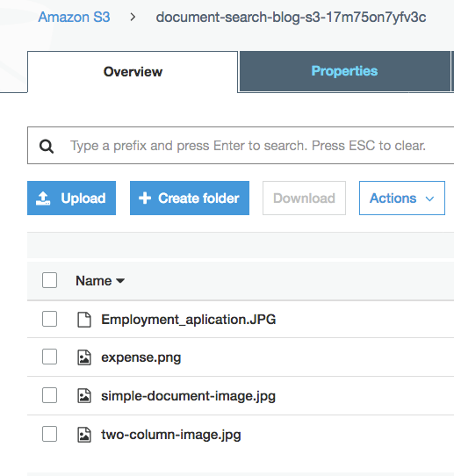Open the Actions dropdown menu
This screenshot has width=454, height=476.
coord(402,198)
